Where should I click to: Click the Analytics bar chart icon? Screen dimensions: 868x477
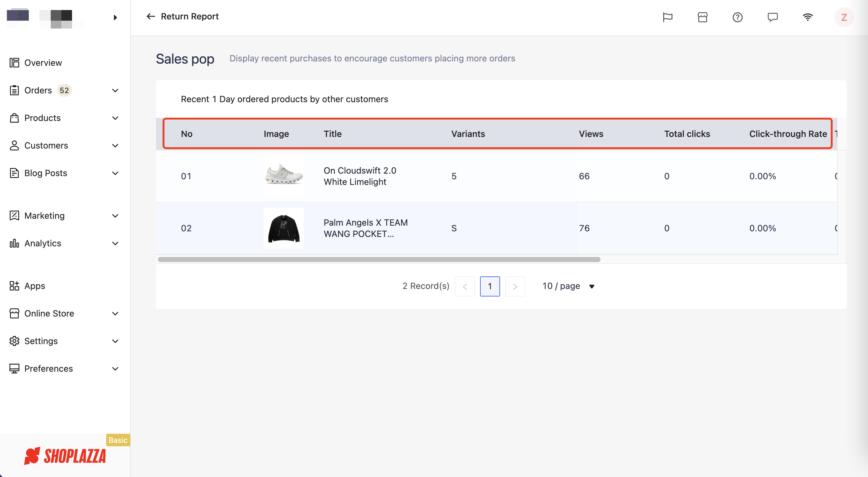pos(14,243)
